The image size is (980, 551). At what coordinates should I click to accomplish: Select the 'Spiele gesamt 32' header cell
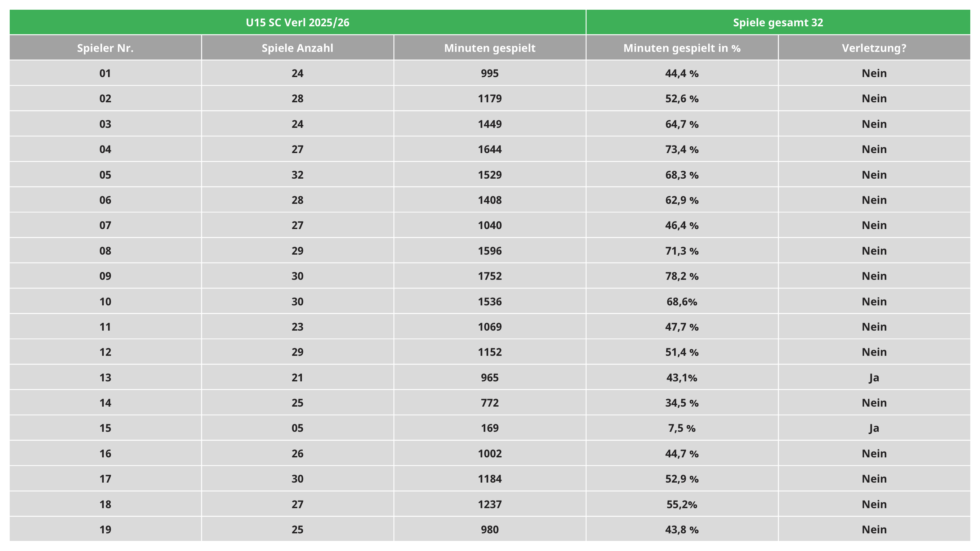coord(778,22)
